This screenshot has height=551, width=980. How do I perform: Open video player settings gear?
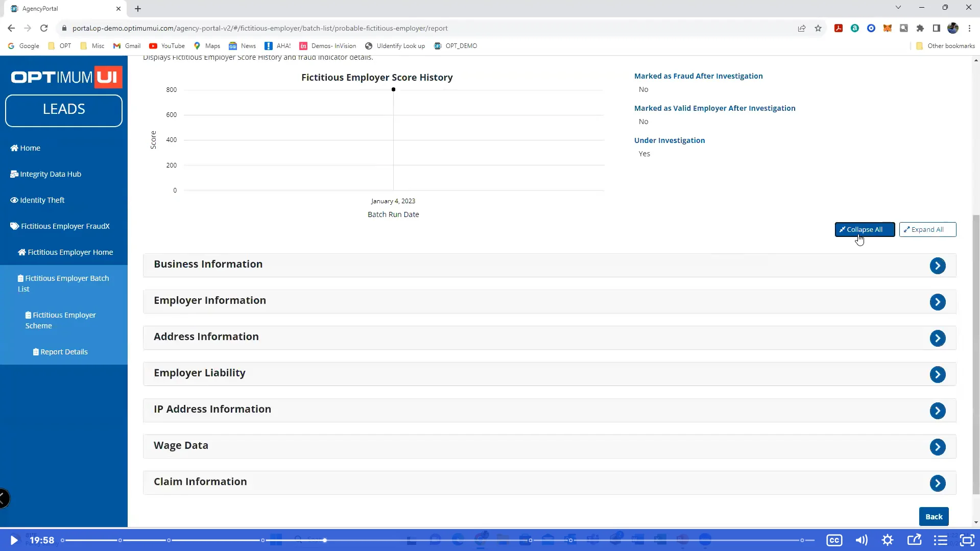888,540
